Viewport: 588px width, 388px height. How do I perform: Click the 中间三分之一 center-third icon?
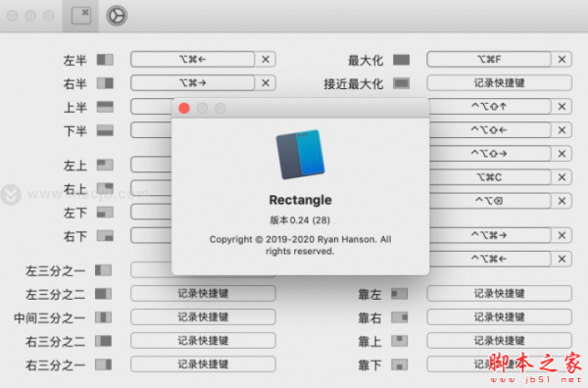click(x=103, y=317)
